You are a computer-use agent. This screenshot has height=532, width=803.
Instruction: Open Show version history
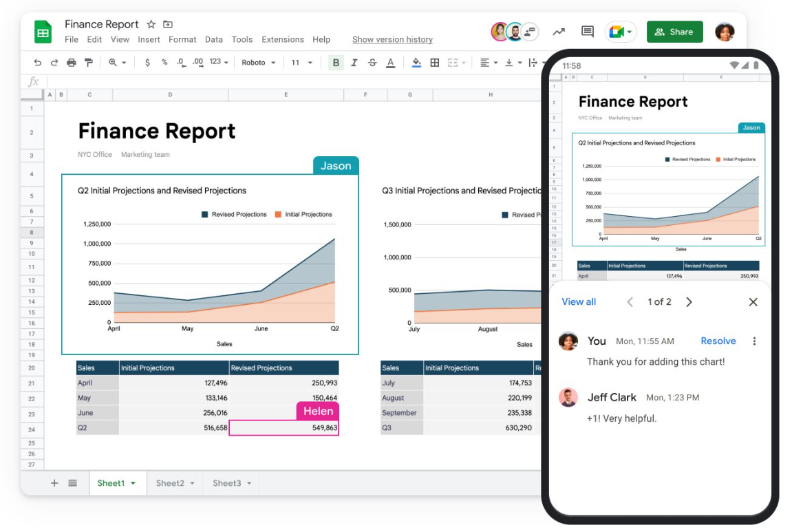[392, 39]
